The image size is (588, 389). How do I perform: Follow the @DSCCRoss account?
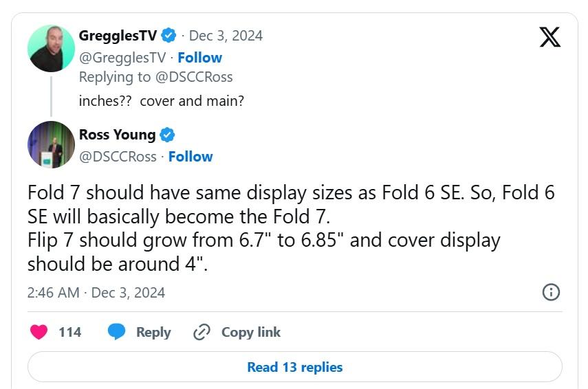click(190, 157)
